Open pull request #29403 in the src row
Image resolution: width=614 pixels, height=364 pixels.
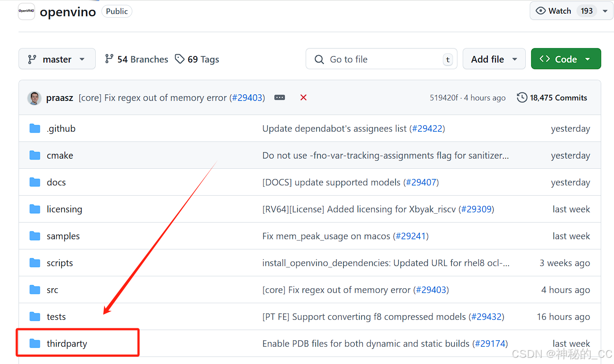click(x=431, y=290)
